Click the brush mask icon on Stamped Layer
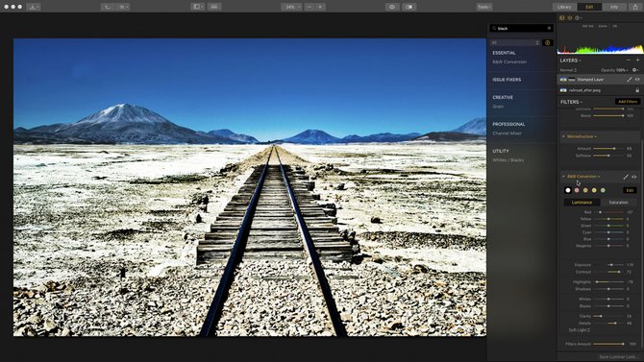The height and width of the screenshot is (362, 644). click(630, 79)
